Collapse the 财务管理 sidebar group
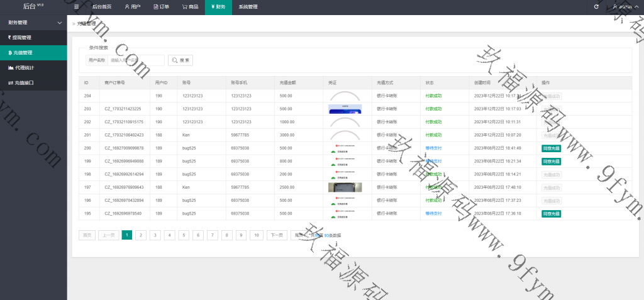Screen dimensions: 644x300 (59, 23)
